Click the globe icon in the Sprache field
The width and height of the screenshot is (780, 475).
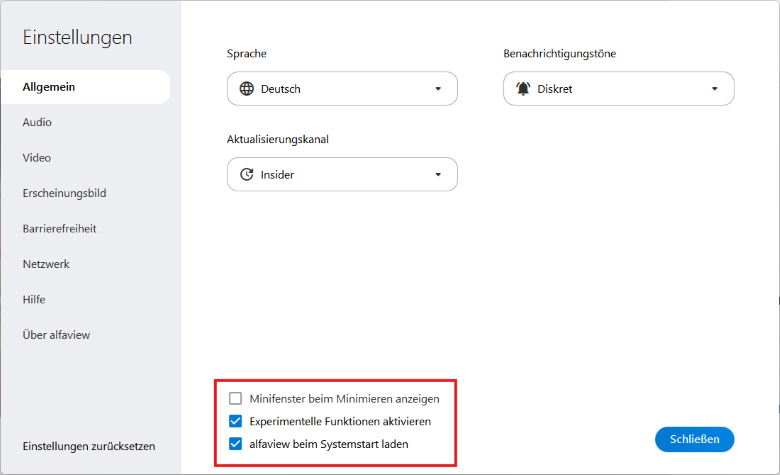point(247,89)
